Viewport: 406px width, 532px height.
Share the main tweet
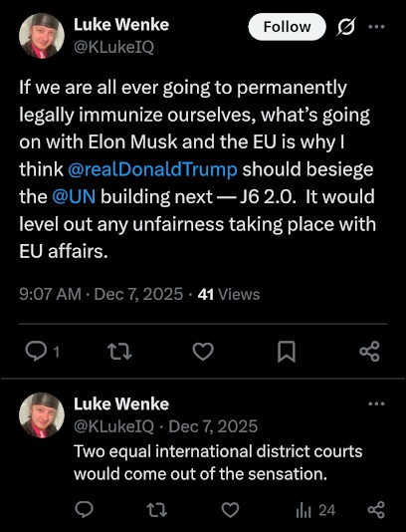369,352
